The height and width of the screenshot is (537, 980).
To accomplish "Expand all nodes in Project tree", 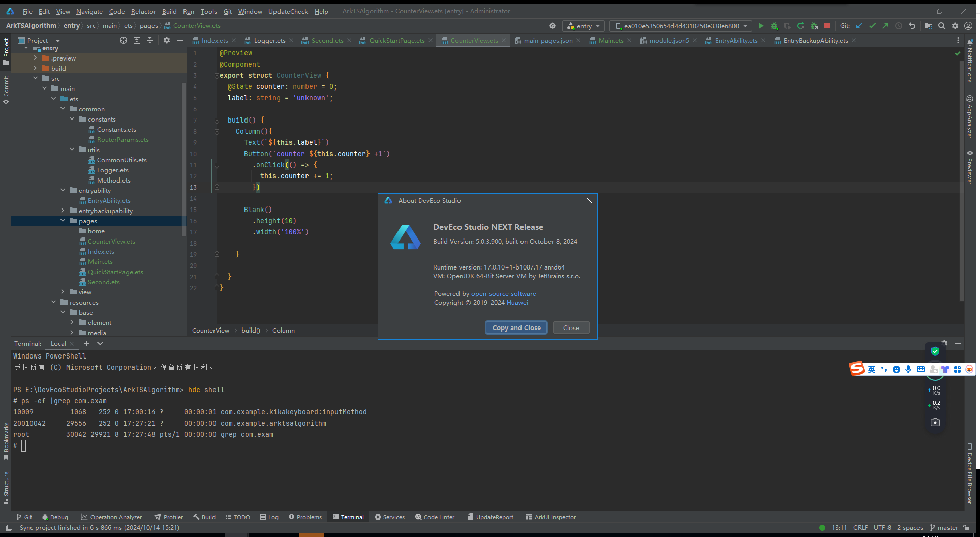I will pos(137,40).
